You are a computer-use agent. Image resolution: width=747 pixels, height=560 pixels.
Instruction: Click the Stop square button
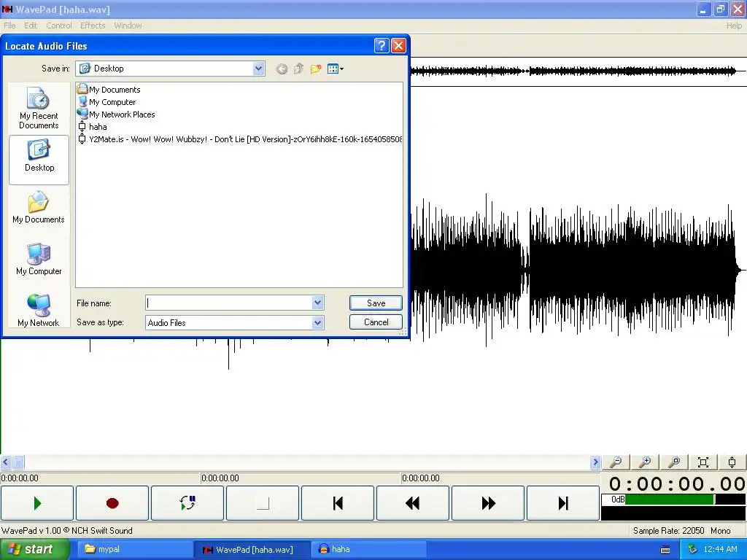click(x=263, y=503)
